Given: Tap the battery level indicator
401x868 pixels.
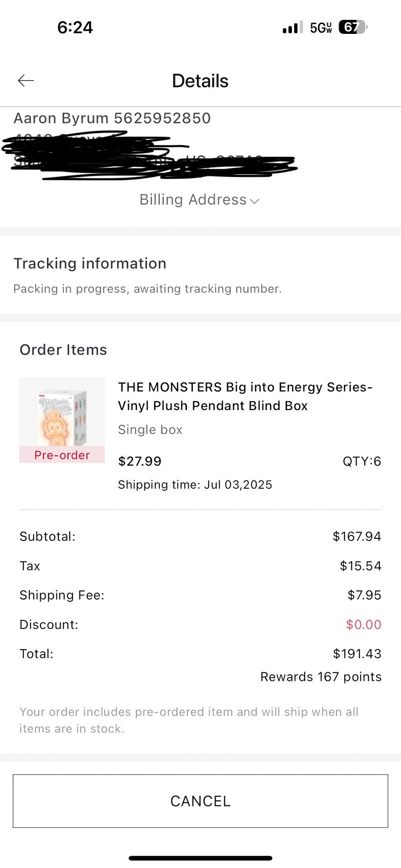Looking at the screenshot, I should coord(353,27).
